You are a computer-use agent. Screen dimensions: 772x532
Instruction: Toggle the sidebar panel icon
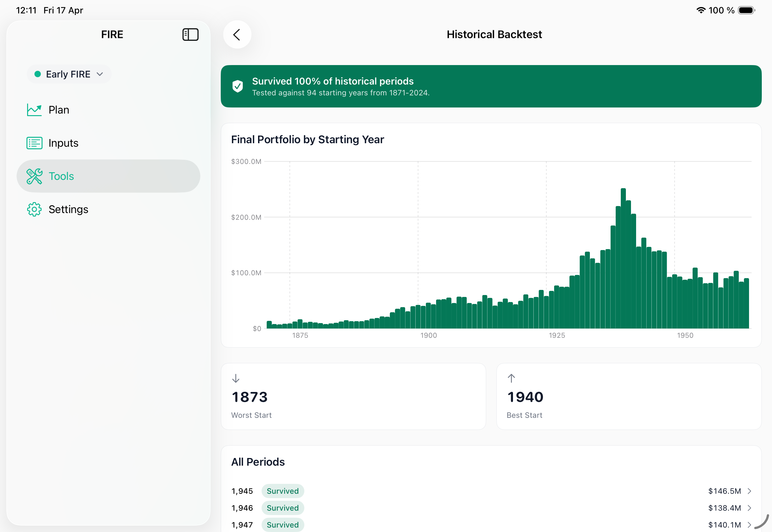click(190, 34)
